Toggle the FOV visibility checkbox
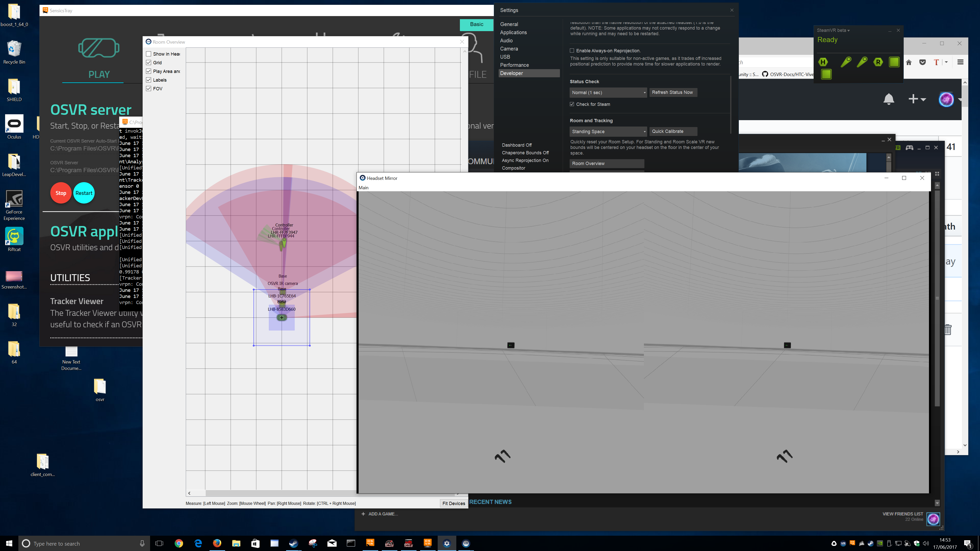The width and height of the screenshot is (980, 551). pos(149,88)
